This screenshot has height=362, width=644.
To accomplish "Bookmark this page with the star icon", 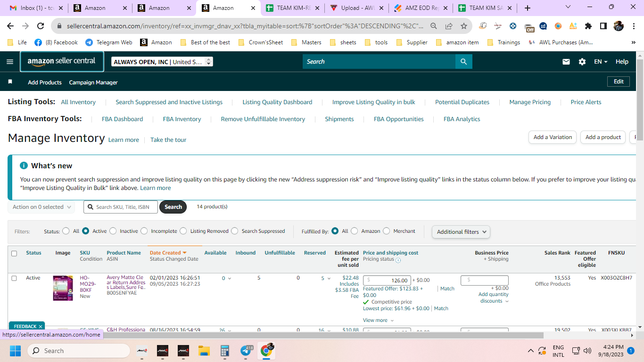I will click(464, 26).
